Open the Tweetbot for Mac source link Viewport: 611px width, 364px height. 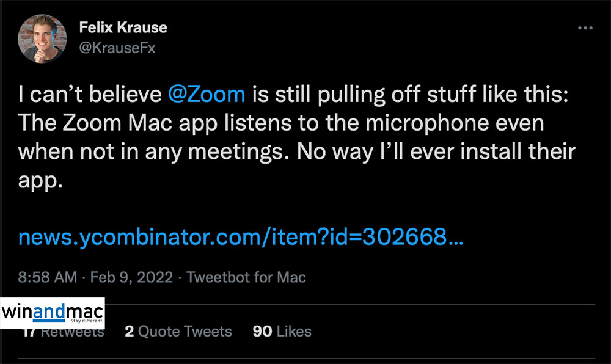[x=246, y=277]
